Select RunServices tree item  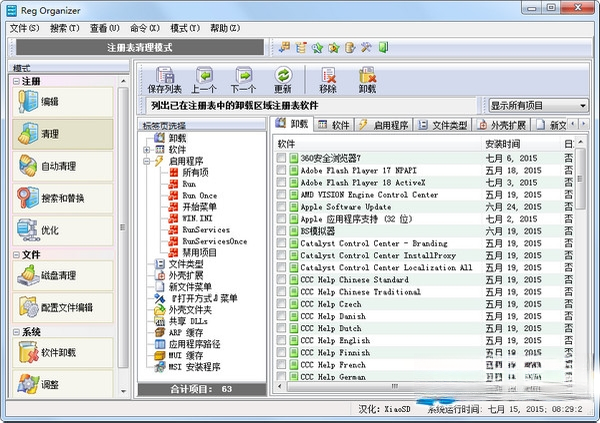point(206,230)
